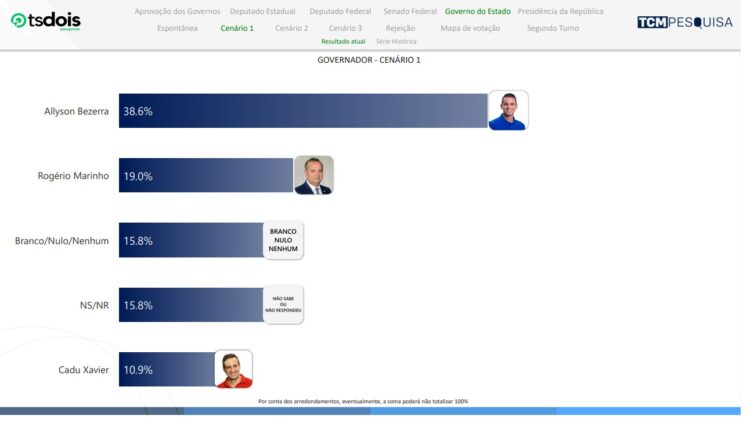Open the Aprovação dos Governos tab

[x=177, y=11]
